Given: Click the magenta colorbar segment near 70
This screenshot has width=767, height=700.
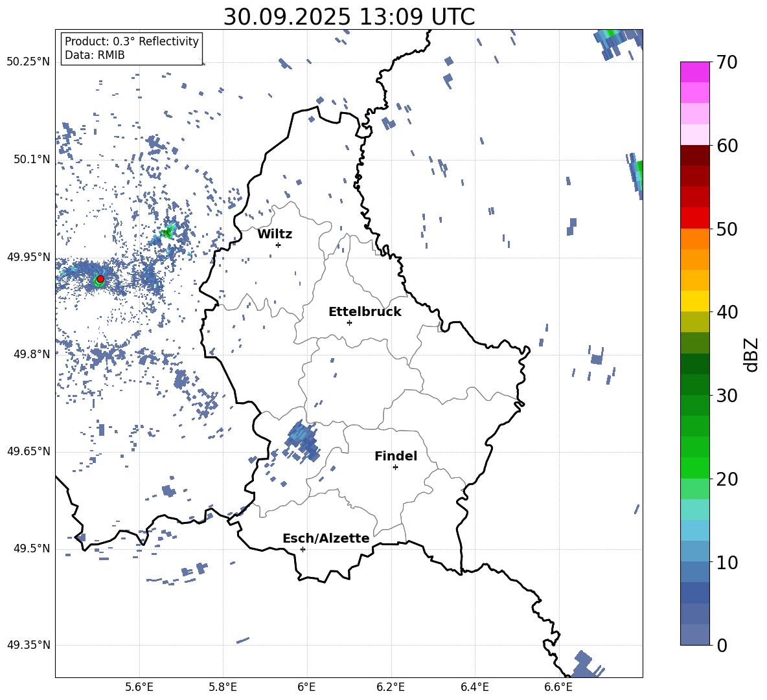Looking at the screenshot, I should [x=694, y=72].
